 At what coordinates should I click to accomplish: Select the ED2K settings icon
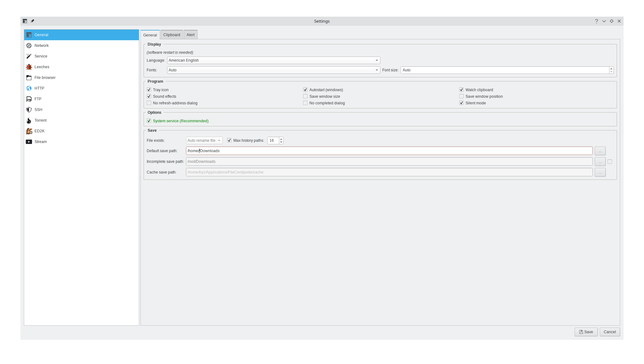pos(29,131)
